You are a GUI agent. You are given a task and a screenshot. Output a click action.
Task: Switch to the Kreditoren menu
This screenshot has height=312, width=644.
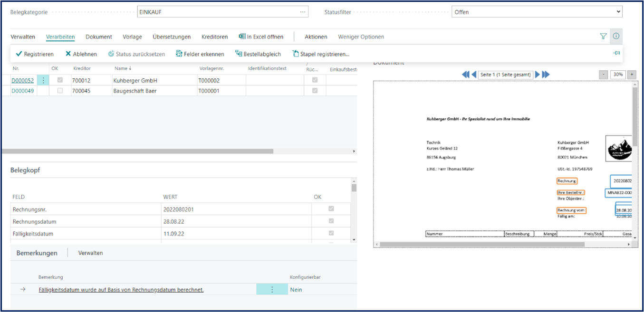pos(214,37)
